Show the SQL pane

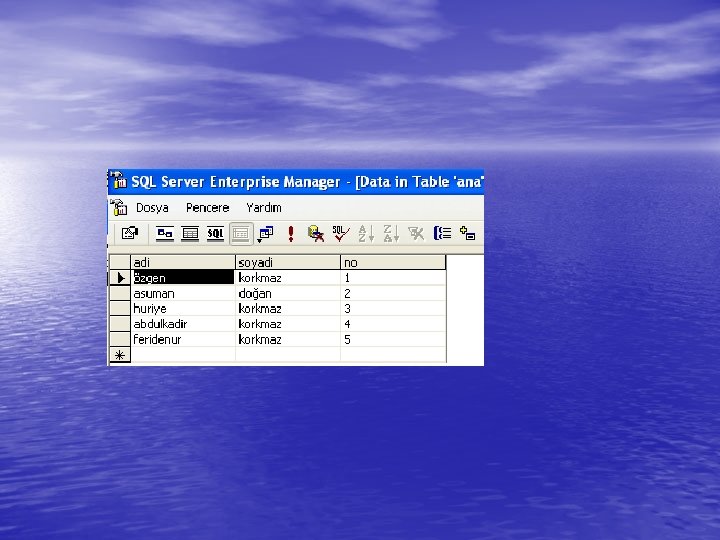tap(215, 233)
